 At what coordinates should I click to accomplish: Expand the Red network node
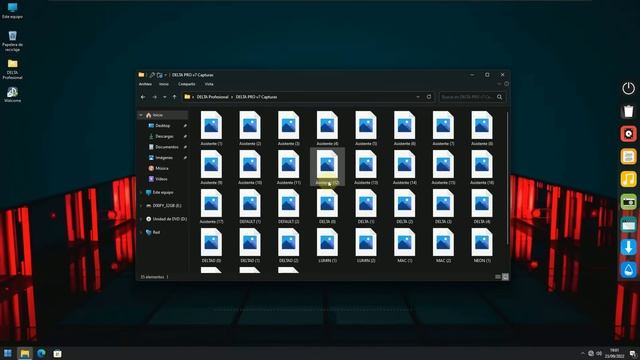(x=141, y=232)
